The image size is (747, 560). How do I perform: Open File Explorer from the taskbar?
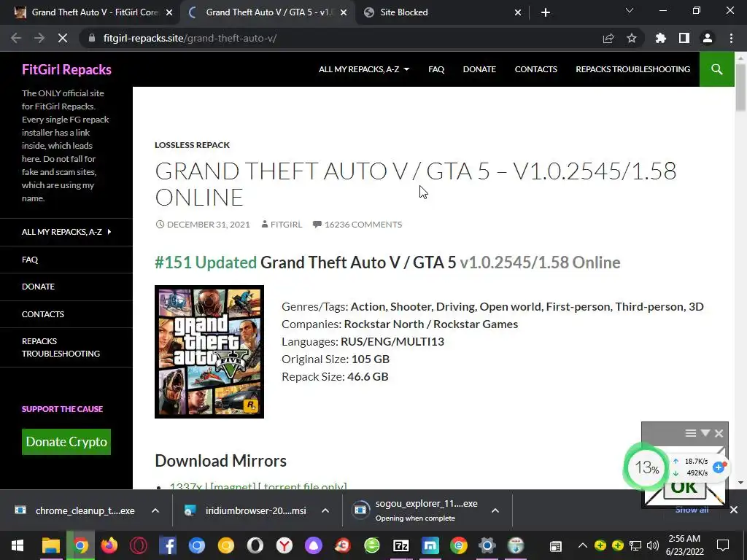50,545
